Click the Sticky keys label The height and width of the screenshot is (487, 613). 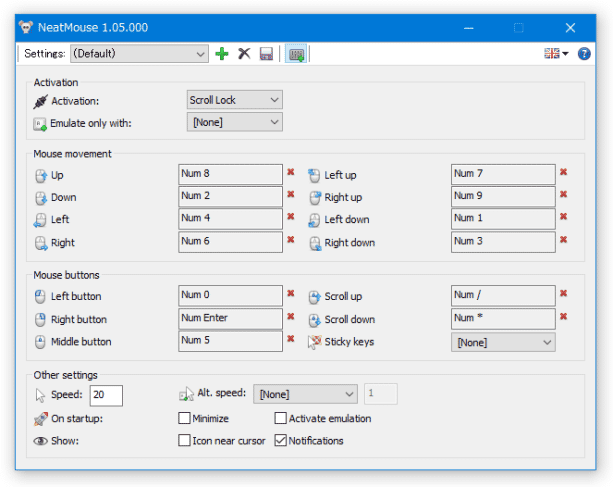[x=349, y=342]
